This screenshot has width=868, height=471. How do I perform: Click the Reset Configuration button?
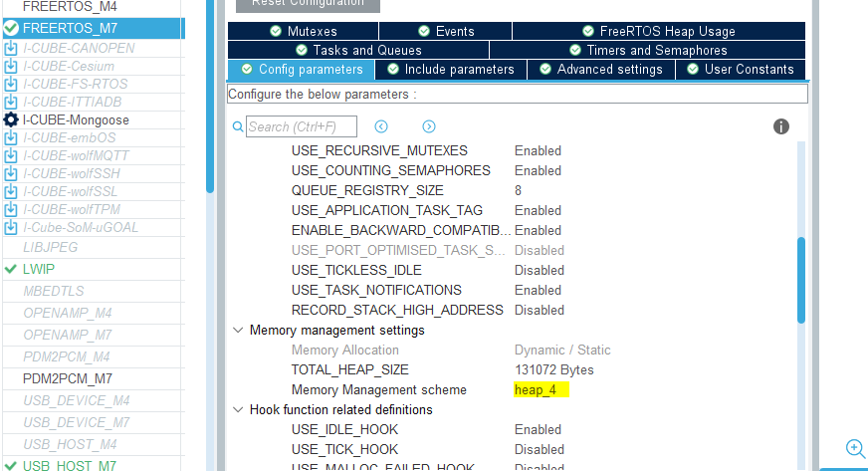[308, 4]
